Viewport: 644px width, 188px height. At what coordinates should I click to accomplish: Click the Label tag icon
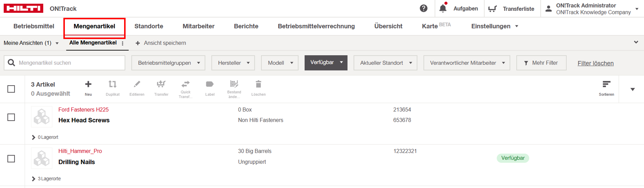210,84
